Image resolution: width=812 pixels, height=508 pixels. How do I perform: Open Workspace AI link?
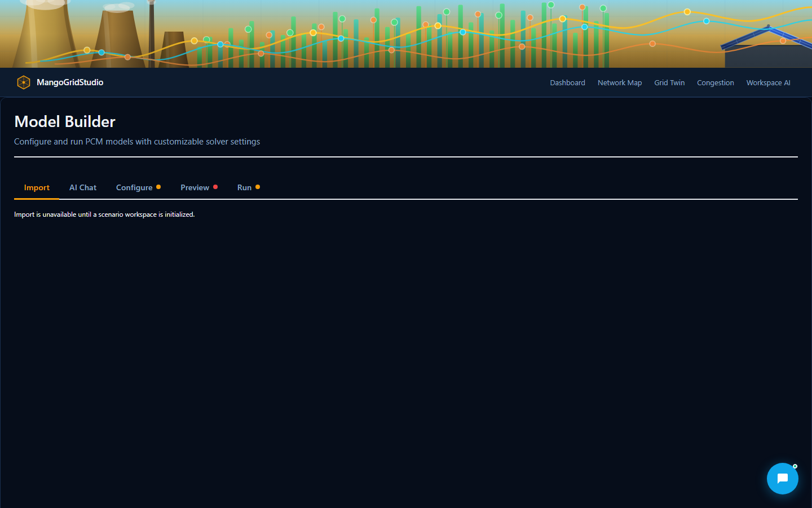coord(768,82)
